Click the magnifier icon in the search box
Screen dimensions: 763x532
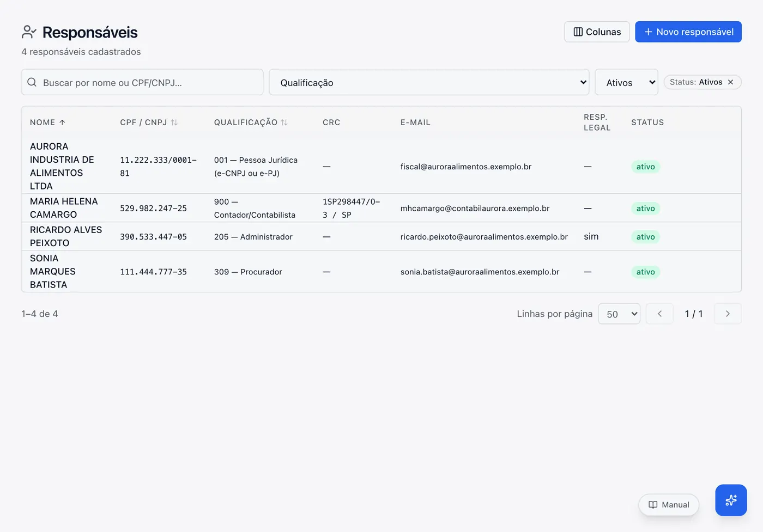point(32,82)
